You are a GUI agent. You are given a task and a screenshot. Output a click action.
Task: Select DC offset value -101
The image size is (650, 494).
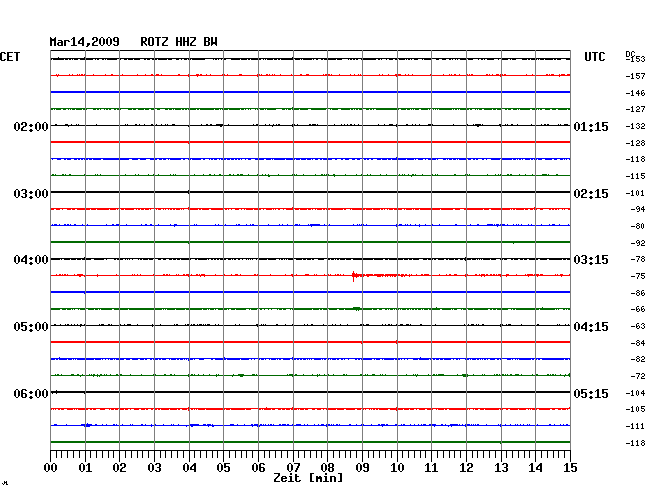635,194
